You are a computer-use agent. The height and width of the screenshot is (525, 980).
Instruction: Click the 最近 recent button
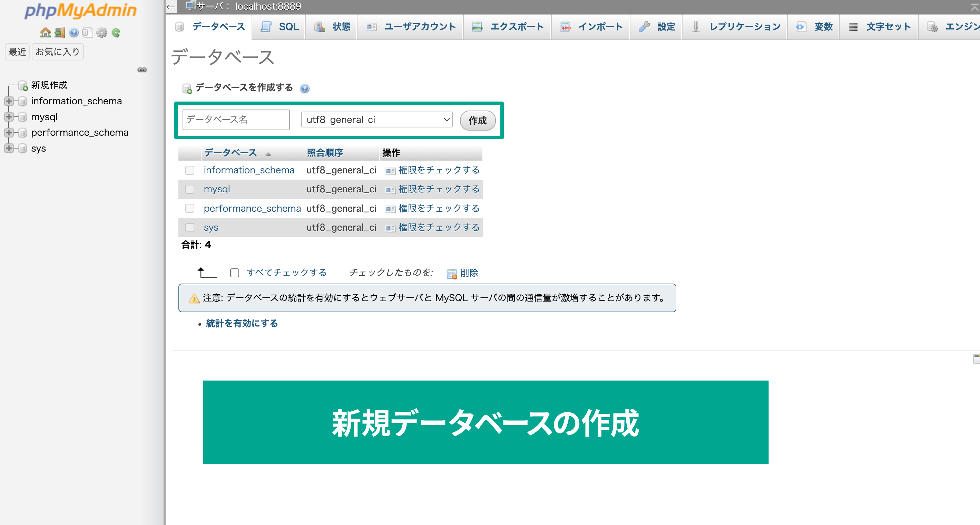17,52
